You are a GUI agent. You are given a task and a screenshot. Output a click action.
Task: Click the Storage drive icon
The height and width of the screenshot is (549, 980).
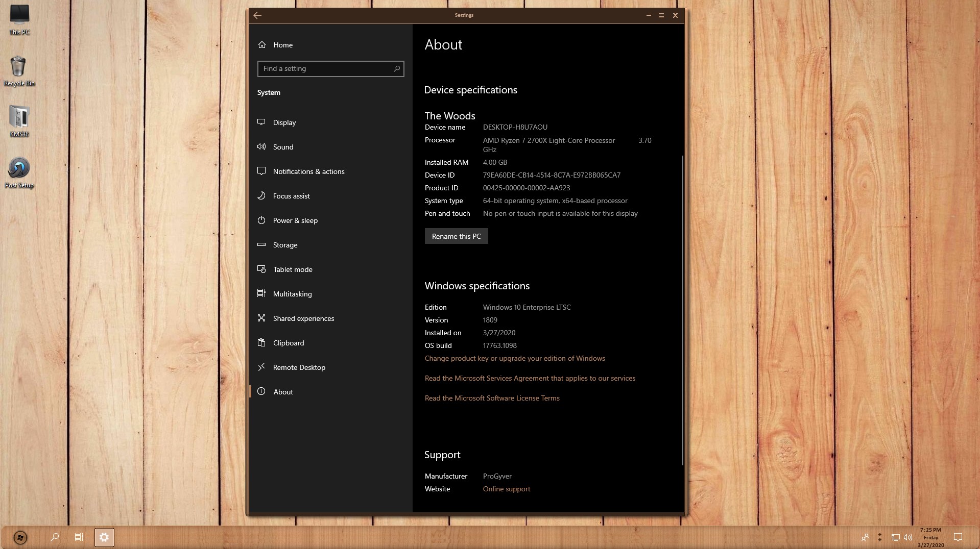coord(261,244)
